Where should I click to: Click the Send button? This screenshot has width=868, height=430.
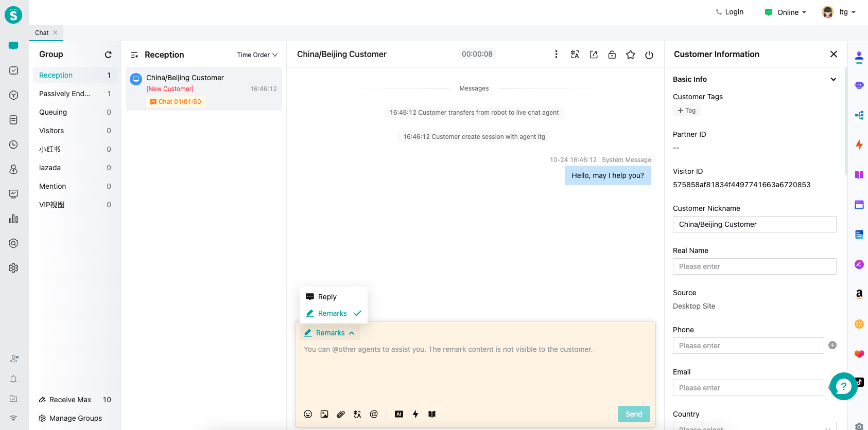tap(633, 414)
